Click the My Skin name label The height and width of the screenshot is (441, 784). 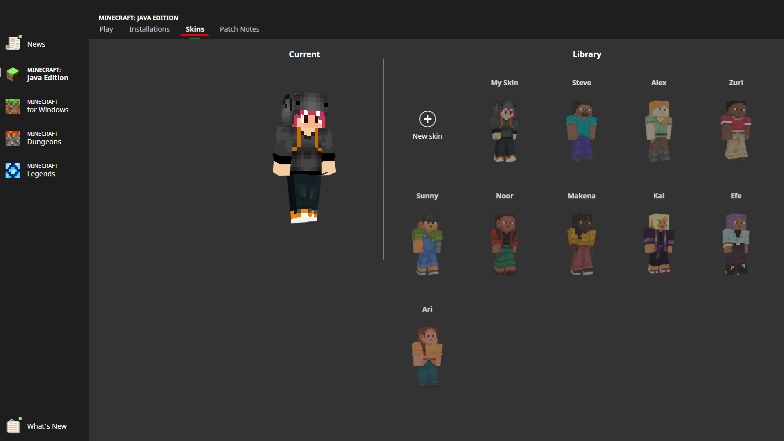tap(504, 82)
